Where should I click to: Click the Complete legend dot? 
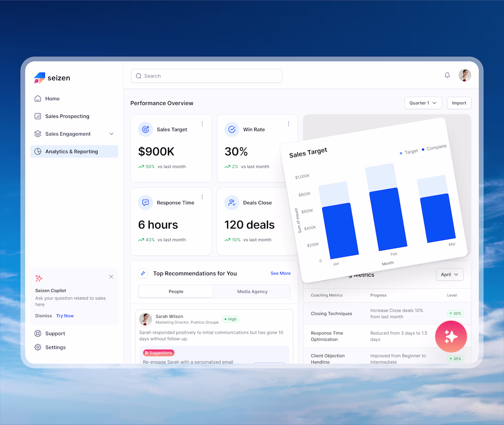[423, 149]
